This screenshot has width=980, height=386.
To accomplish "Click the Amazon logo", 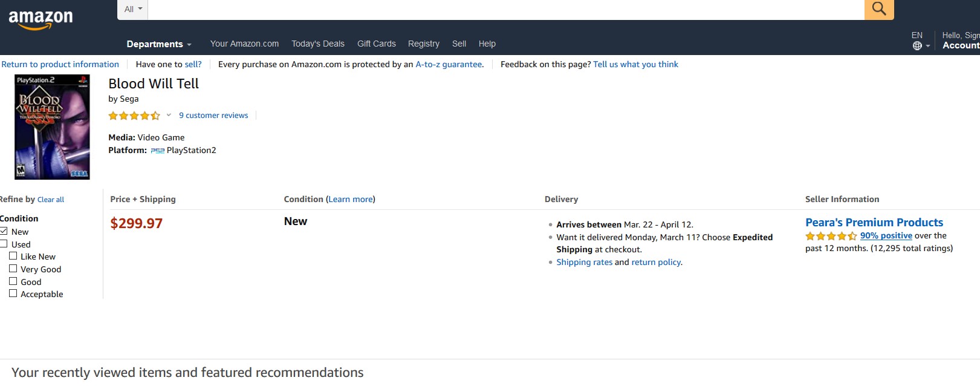I will [x=41, y=19].
